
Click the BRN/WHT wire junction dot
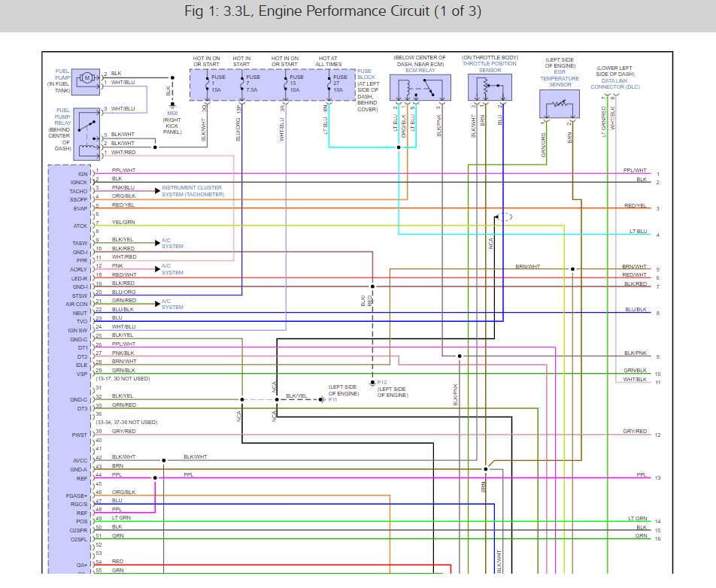tap(572, 269)
